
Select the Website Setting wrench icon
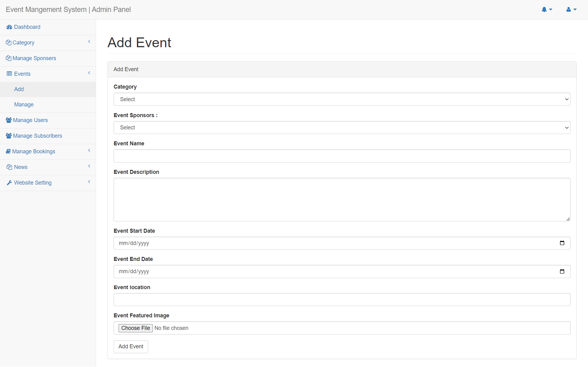[x=9, y=182]
